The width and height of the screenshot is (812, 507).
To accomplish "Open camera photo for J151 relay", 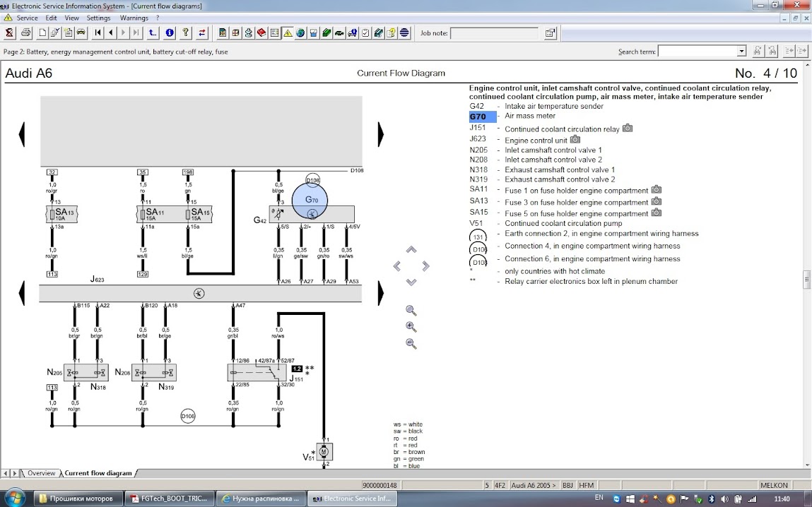I will point(627,128).
